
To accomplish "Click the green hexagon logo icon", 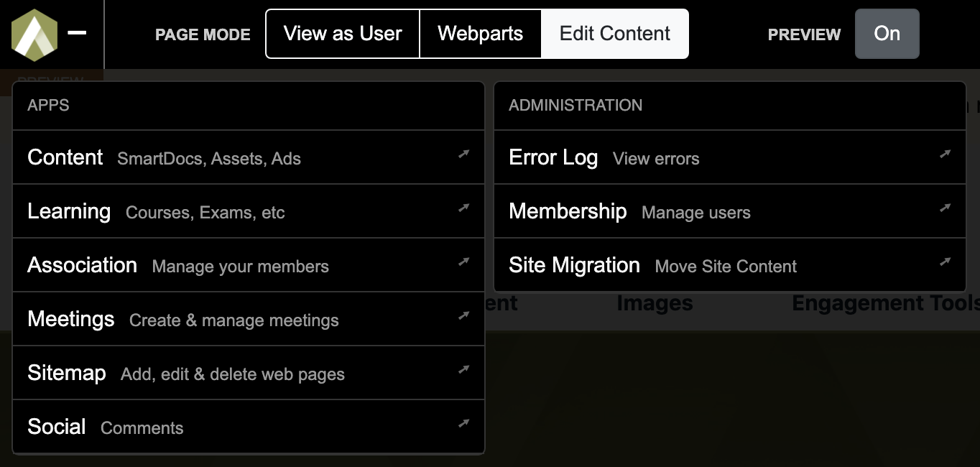I will [34, 34].
